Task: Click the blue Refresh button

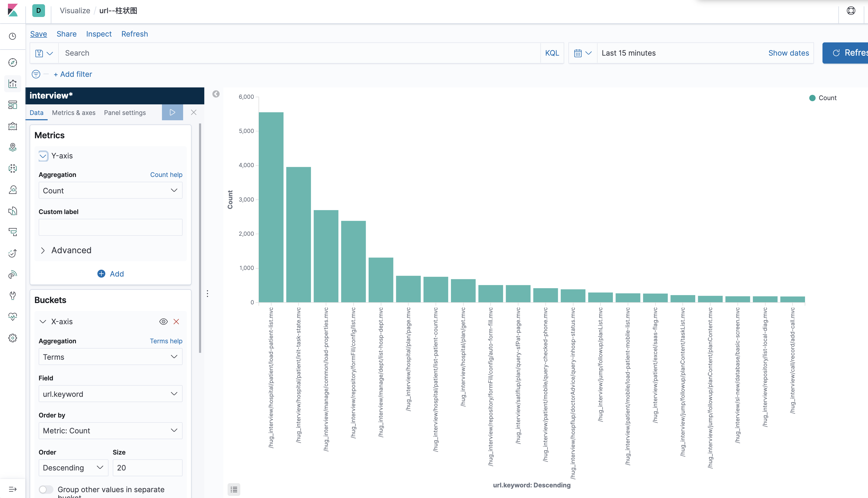Action: click(x=845, y=53)
